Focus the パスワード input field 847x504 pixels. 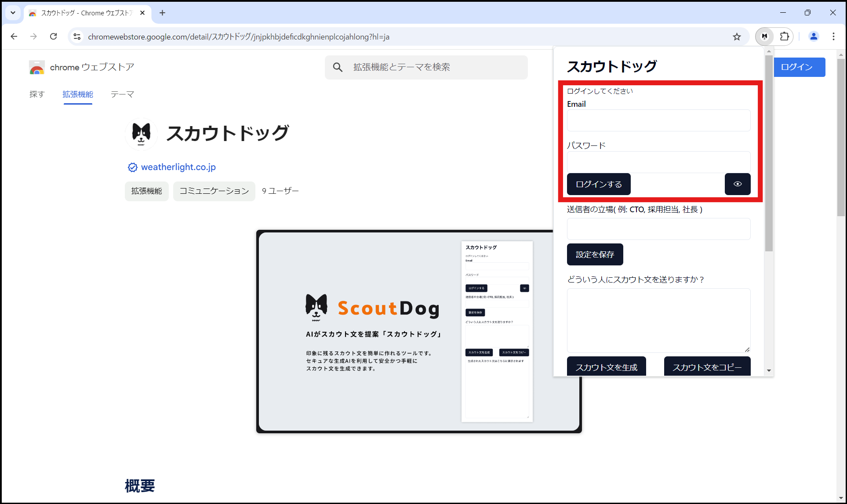pyautogui.click(x=658, y=162)
